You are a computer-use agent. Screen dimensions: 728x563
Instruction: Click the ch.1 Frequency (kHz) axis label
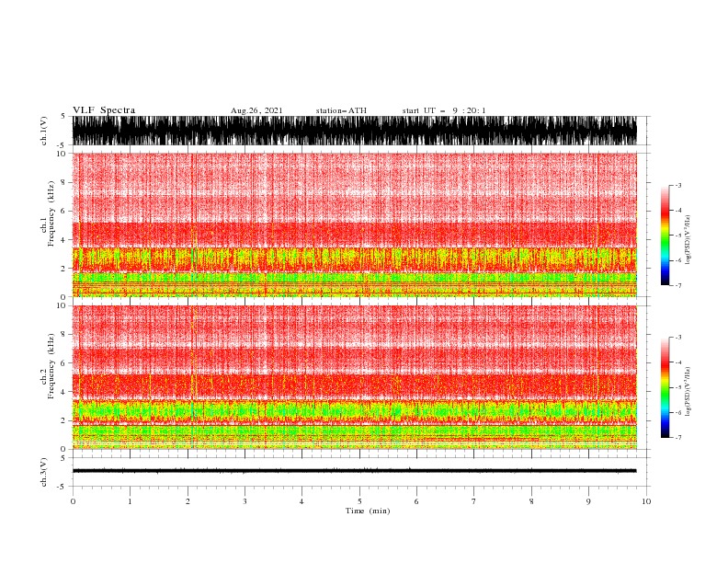(48, 214)
